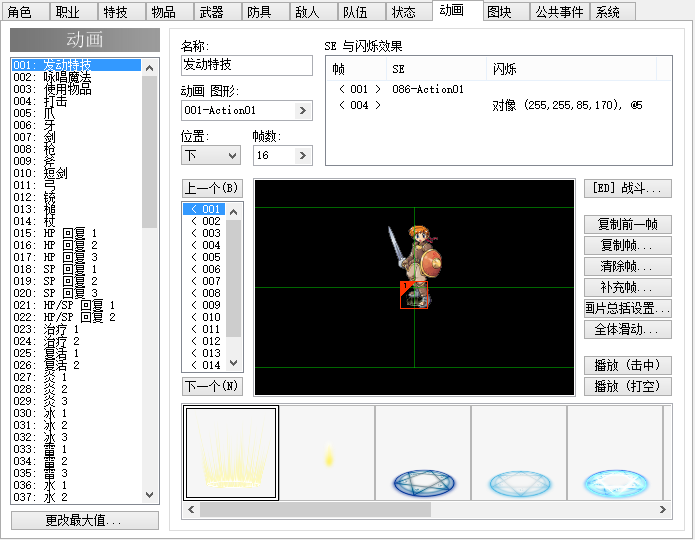Select animation 015: HP 回复 1
Viewport: 695px width, 540px height.
[x=76, y=233]
